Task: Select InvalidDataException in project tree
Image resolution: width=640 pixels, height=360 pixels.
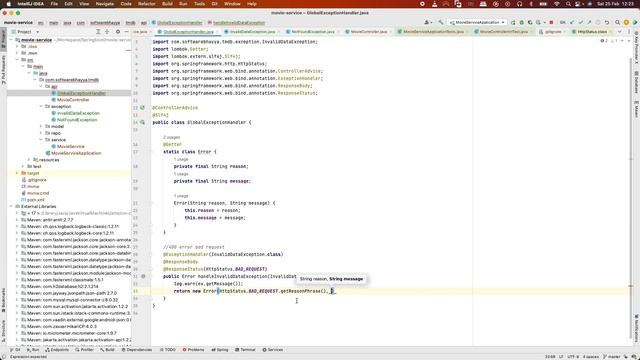Action: pos(78,113)
